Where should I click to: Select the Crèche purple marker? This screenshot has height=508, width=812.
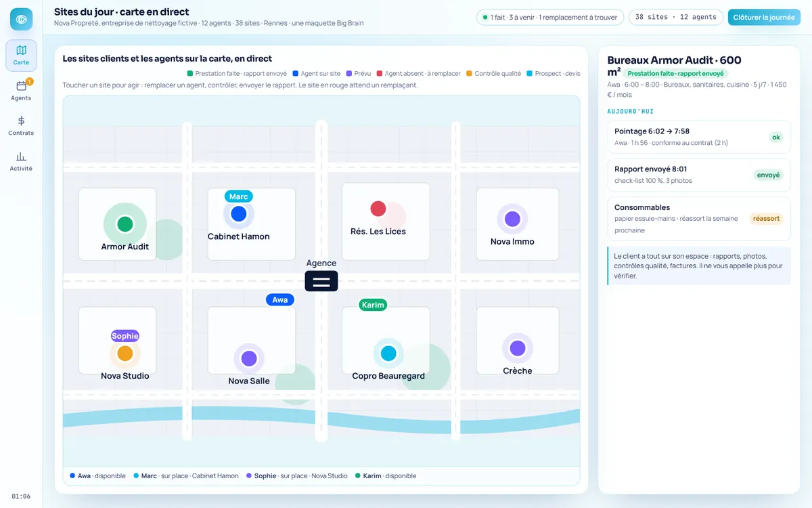(x=518, y=348)
